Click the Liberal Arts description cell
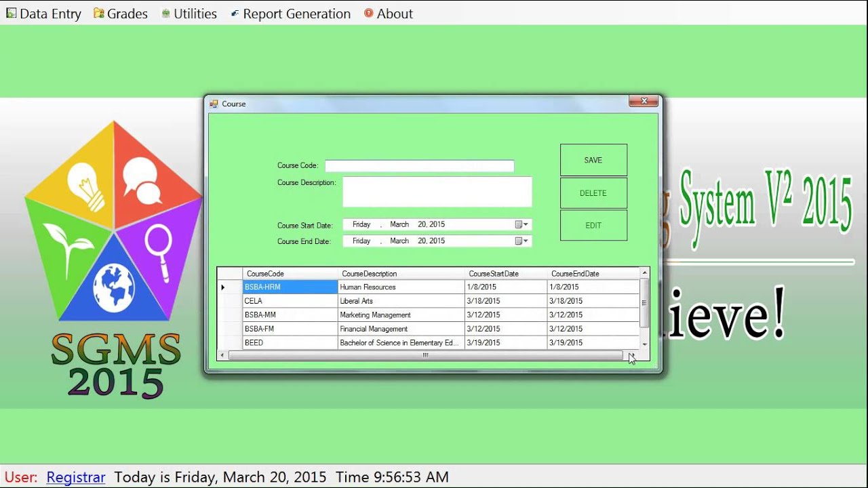 click(x=401, y=301)
